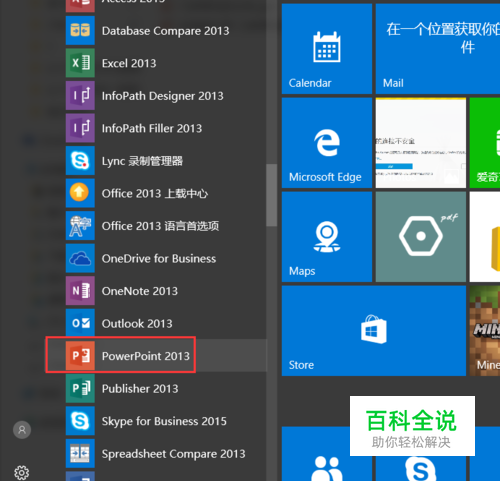Click the "Publisher 2013" label
500x481 pixels.
(140, 389)
